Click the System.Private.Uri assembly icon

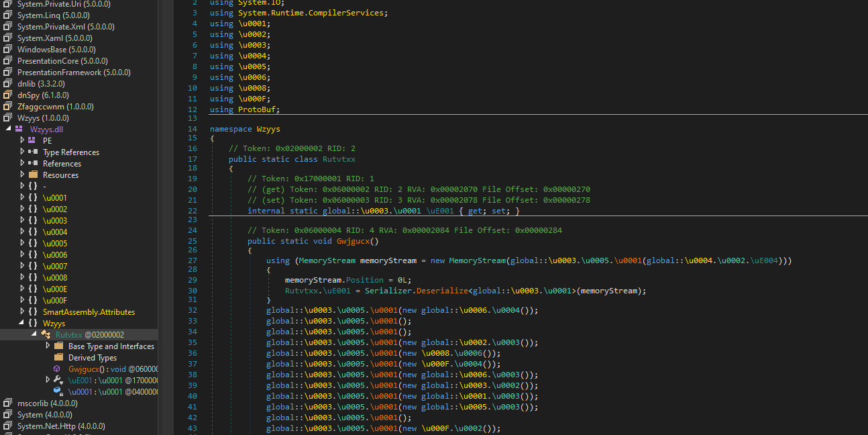tap(7, 4)
